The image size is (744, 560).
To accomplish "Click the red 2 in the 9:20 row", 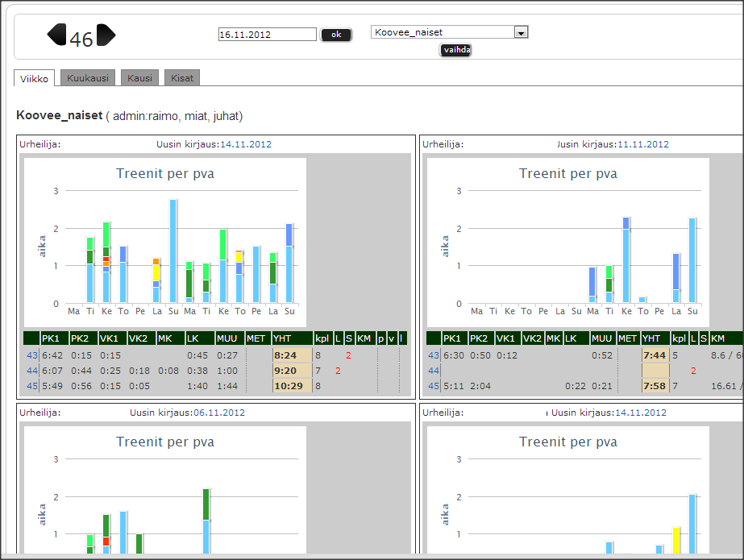I will pyautogui.click(x=338, y=371).
